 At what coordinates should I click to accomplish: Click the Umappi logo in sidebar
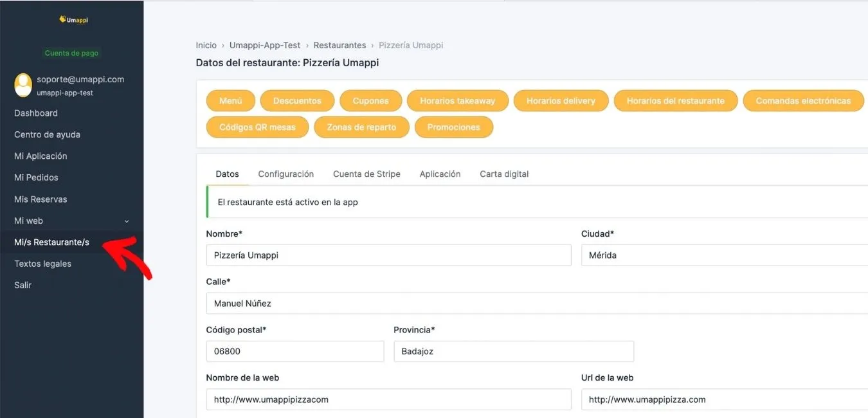(x=73, y=20)
